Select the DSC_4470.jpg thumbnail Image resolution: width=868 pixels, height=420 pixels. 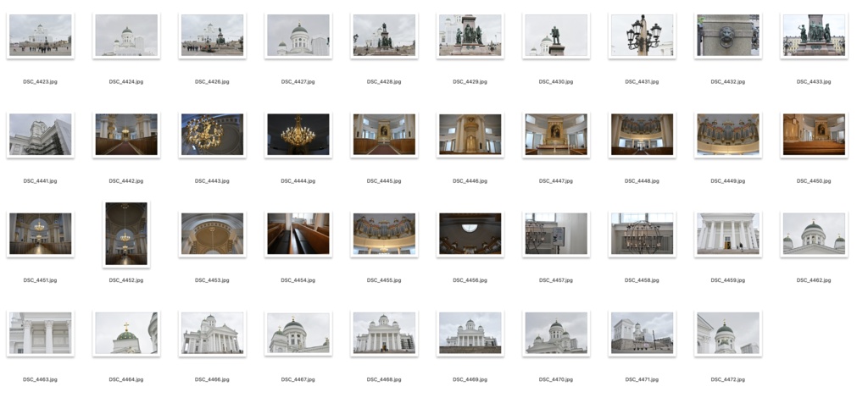[556, 334]
